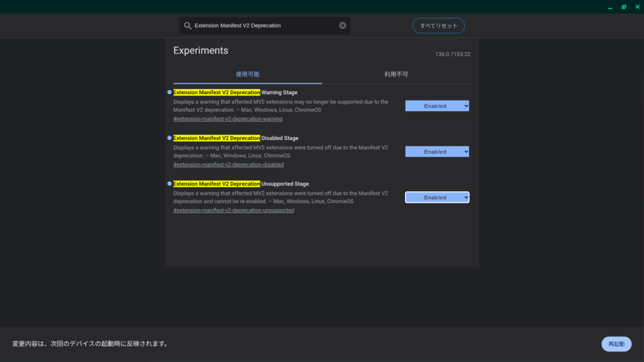644x362 pixels.
Task: Open the Warning Stage Enabled dropdown
Action: click(437, 106)
